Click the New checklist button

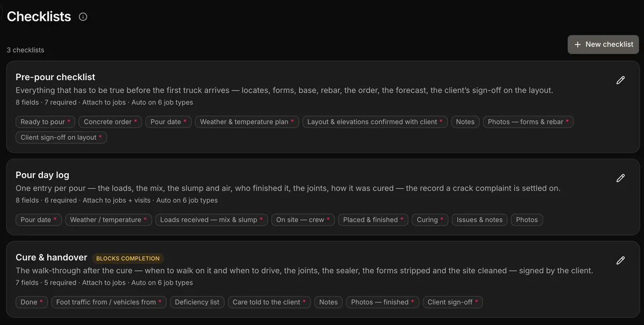click(604, 45)
